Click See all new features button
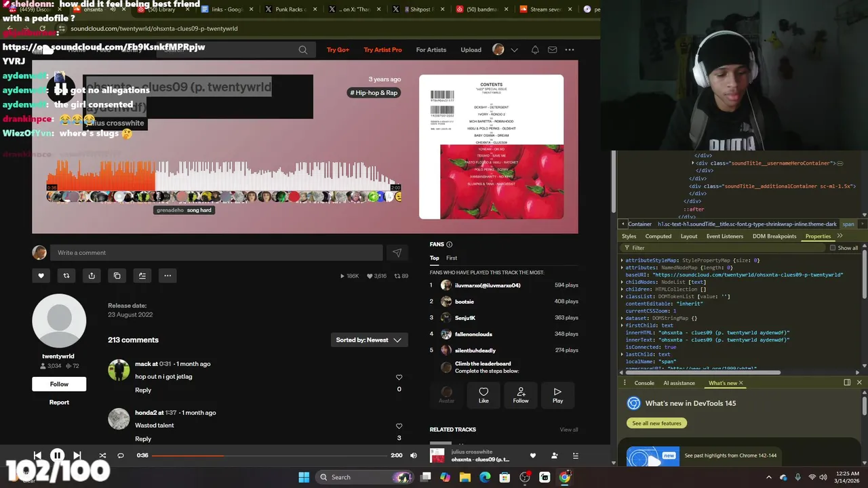868x488 pixels. tap(656, 423)
